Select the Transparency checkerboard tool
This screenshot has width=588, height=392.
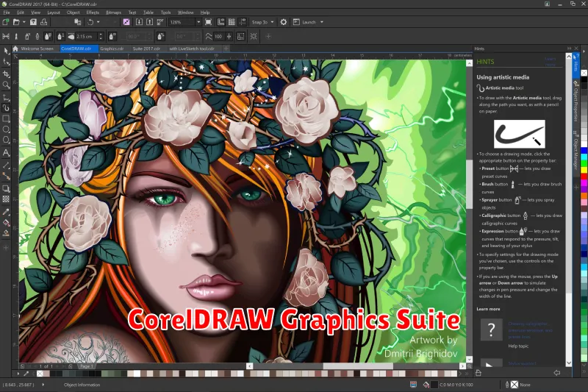pyautogui.click(x=6, y=199)
